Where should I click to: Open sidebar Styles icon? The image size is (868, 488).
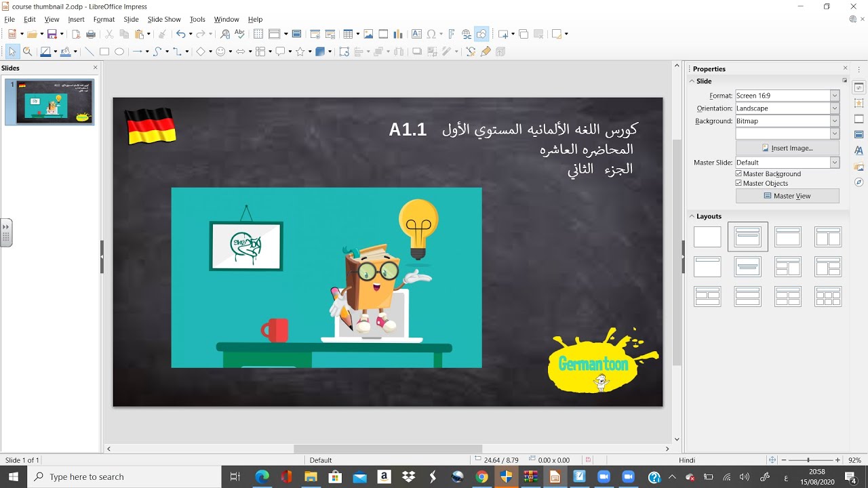859,150
